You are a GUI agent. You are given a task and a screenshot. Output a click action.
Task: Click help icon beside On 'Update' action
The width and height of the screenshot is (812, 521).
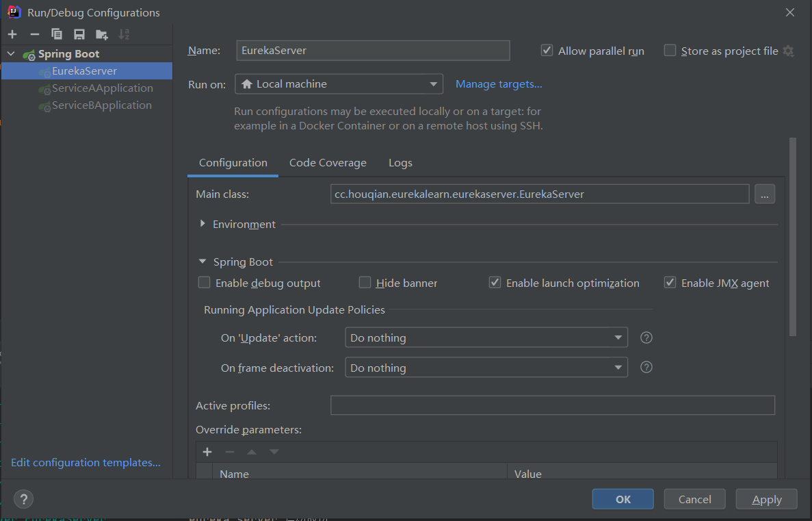646,338
